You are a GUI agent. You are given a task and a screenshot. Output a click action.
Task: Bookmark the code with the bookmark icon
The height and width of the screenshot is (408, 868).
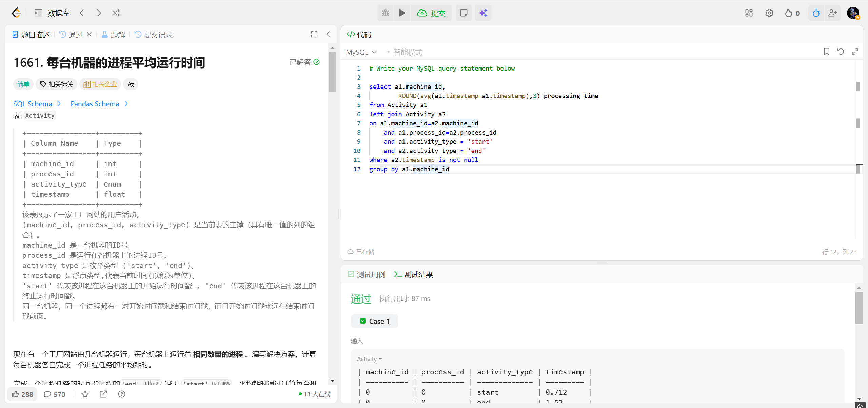pos(826,52)
